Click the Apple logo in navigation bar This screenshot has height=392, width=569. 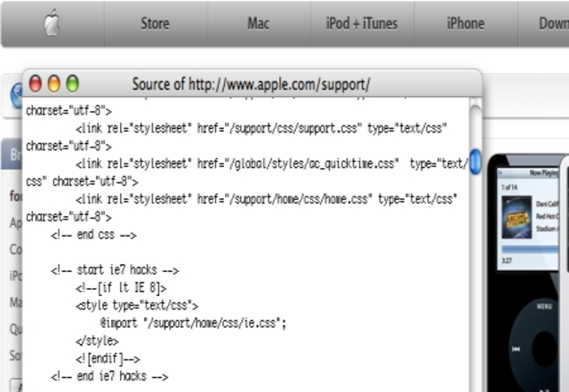click(x=52, y=23)
